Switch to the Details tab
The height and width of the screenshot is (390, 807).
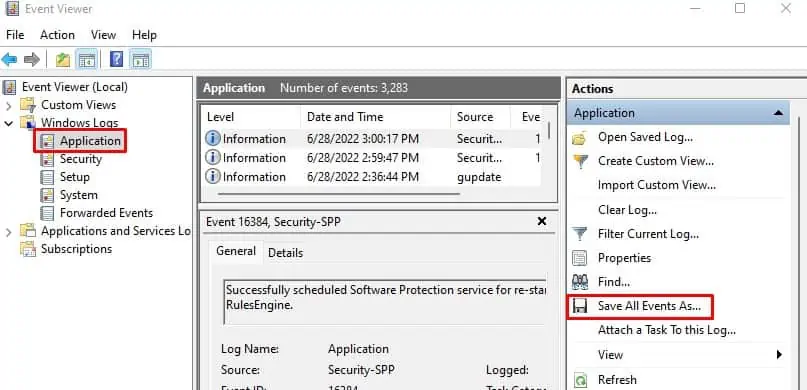tap(285, 253)
